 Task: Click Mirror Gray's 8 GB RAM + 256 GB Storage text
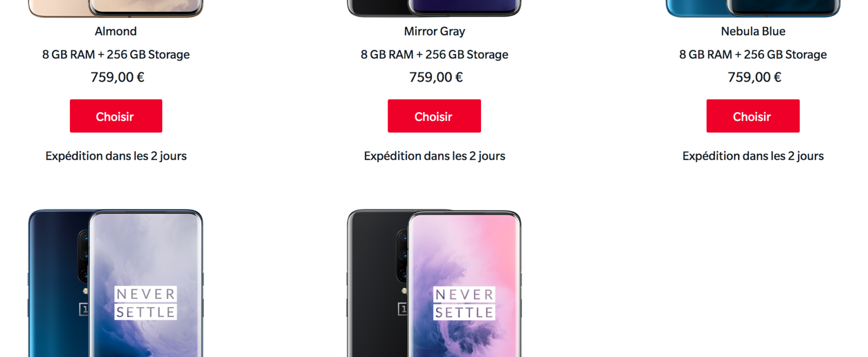coord(435,55)
